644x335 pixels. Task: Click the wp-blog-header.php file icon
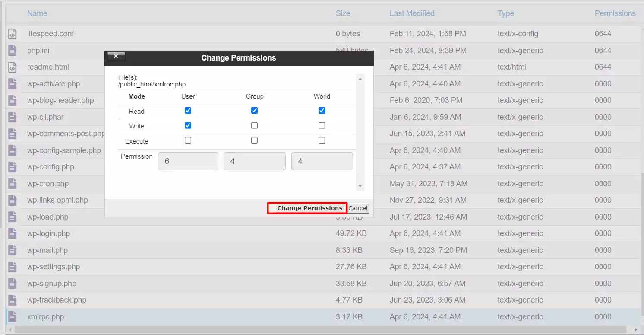pyautogui.click(x=13, y=100)
